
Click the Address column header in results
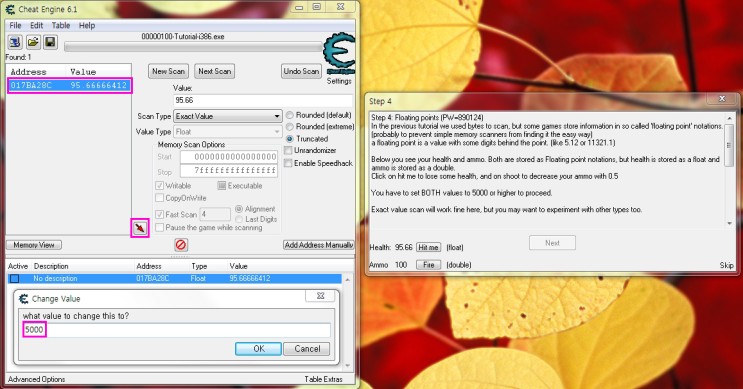[28, 72]
